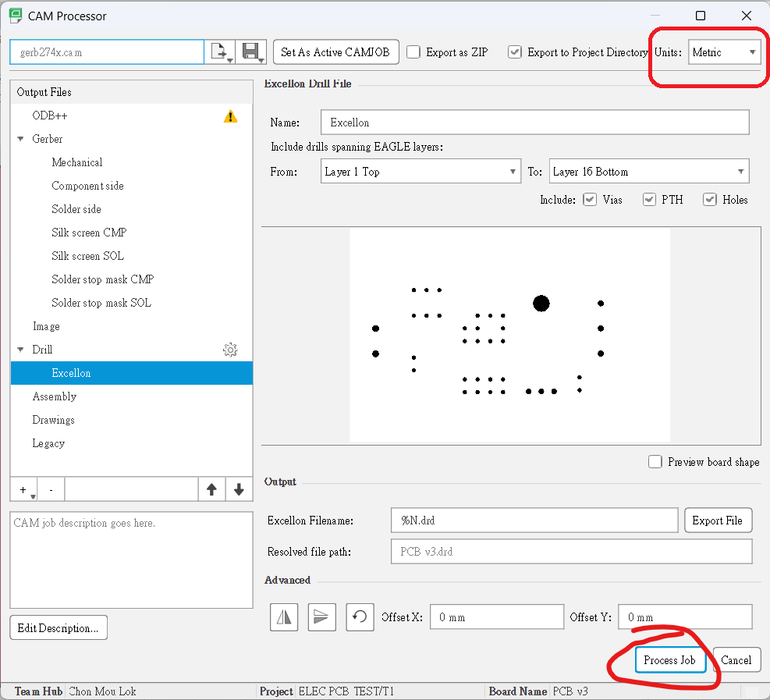770x700 pixels.
Task: Click the rotate output icon
Action: [x=359, y=617]
